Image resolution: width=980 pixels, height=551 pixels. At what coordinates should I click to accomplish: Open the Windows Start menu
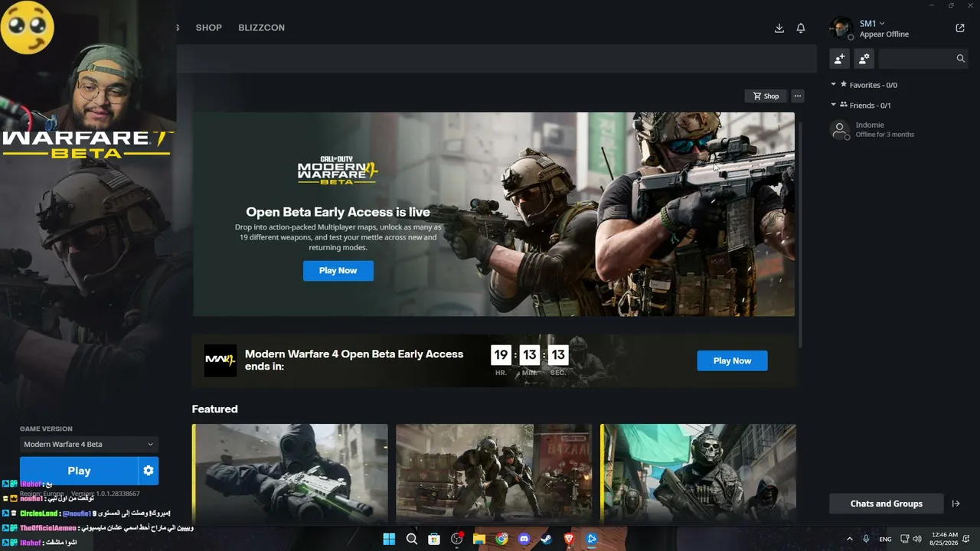coord(389,539)
